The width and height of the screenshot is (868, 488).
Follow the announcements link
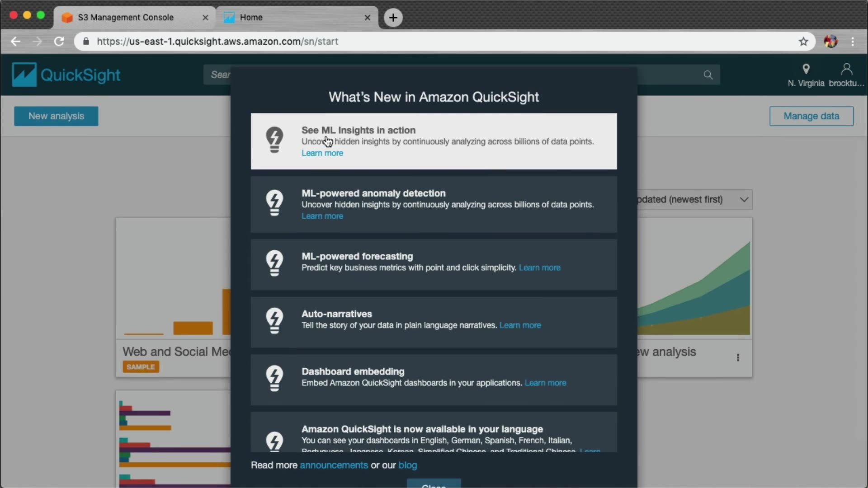click(x=334, y=465)
